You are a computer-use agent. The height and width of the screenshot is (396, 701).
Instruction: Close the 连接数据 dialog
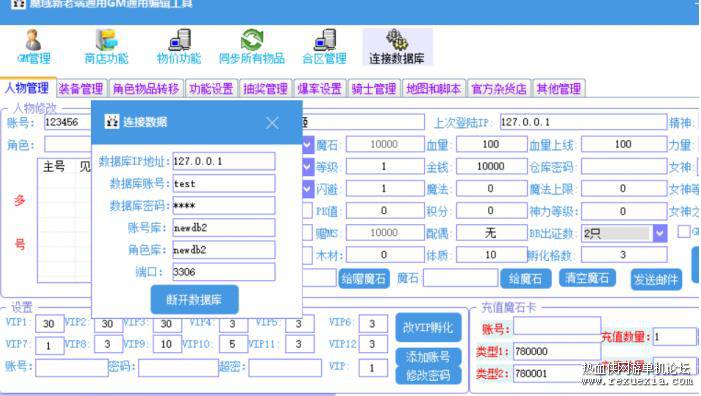(x=272, y=123)
